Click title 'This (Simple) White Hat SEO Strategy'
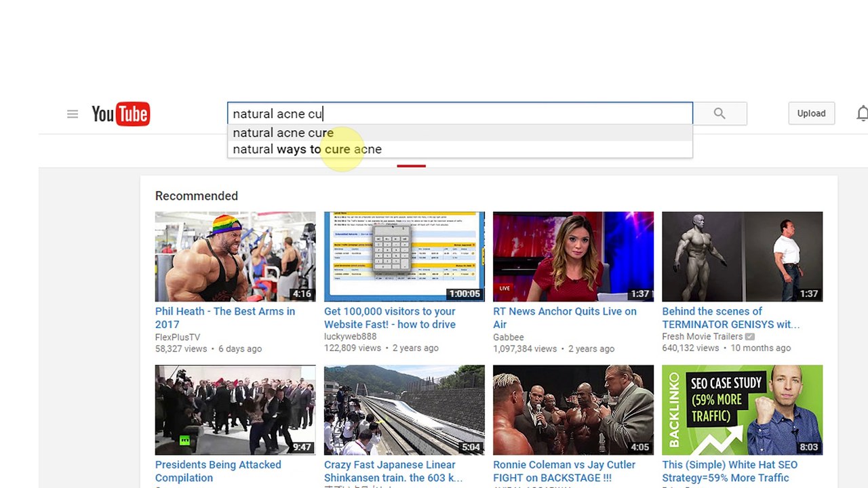This screenshot has height=488, width=868. click(x=730, y=471)
